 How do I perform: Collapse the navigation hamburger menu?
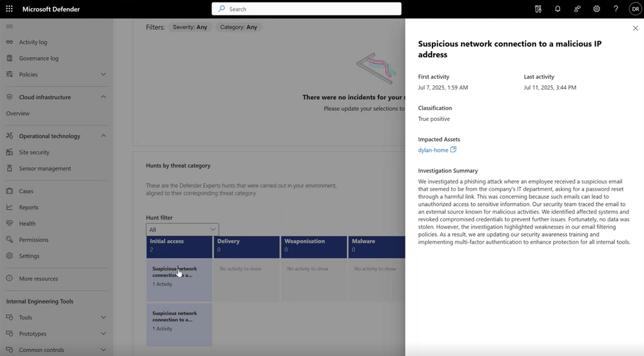pyautogui.click(x=10, y=26)
